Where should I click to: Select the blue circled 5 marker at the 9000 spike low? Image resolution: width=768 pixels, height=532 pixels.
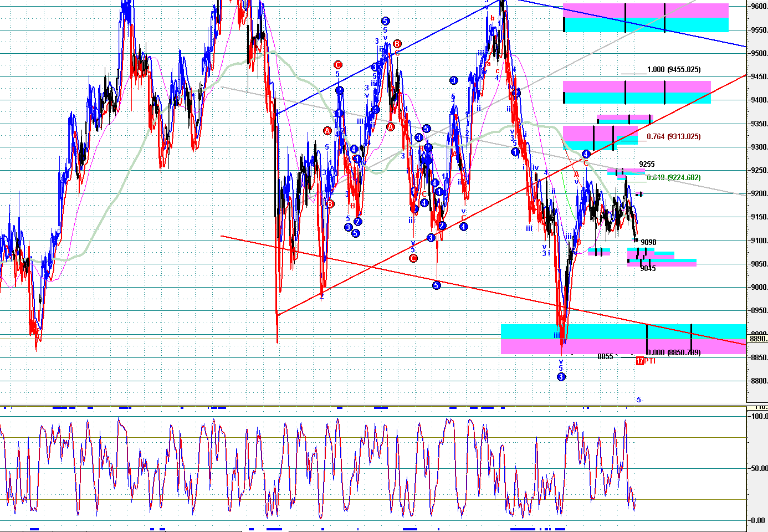[x=437, y=285]
